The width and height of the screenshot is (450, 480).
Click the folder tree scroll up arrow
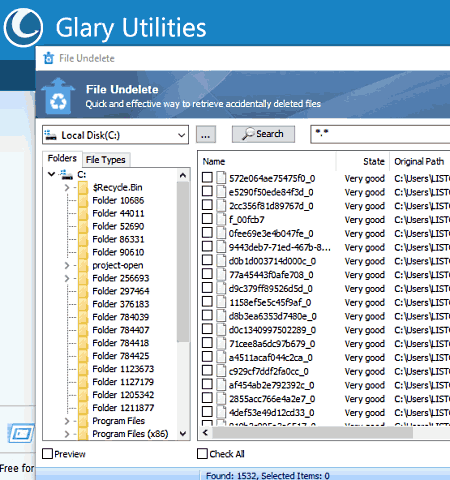point(183,175)
